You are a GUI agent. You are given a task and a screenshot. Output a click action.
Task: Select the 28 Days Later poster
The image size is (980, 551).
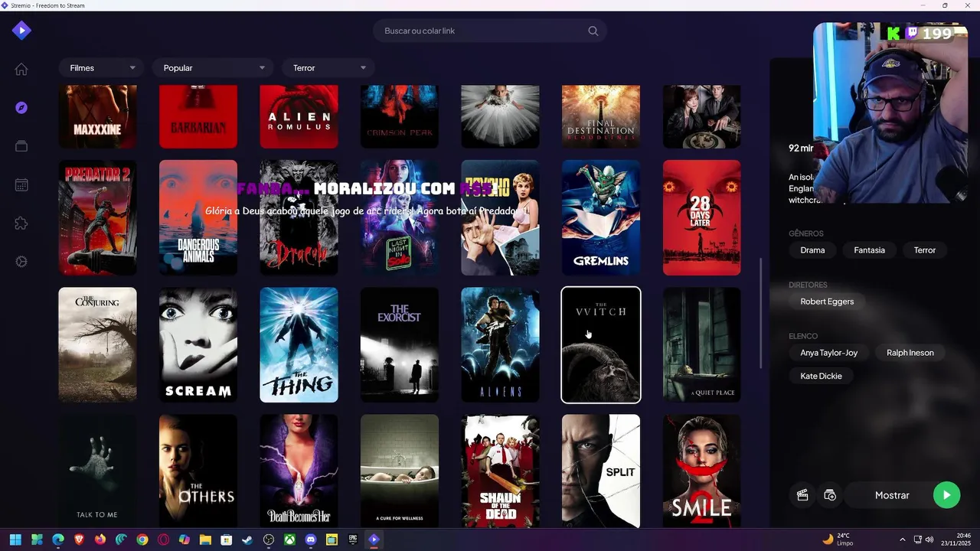701,217
